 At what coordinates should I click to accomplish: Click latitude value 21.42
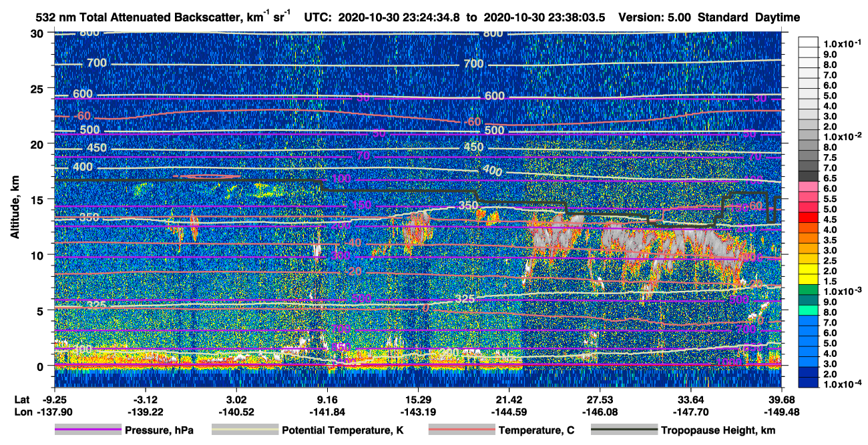(509, 399)
